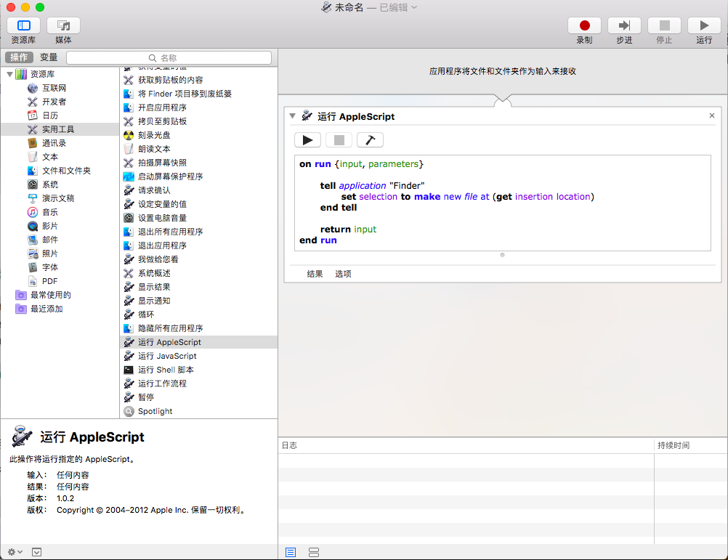Select 将 Finder 项目移到废纸篓 action
The height and width of the screenshot is (560, 728).
[x=199, y=94]
